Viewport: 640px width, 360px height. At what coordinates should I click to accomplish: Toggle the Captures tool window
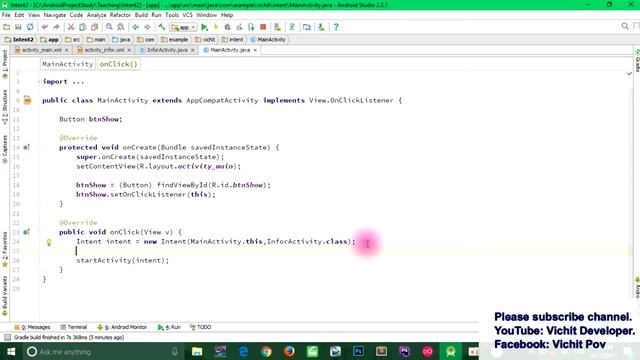pyautogui.click(x=5, y=149)
